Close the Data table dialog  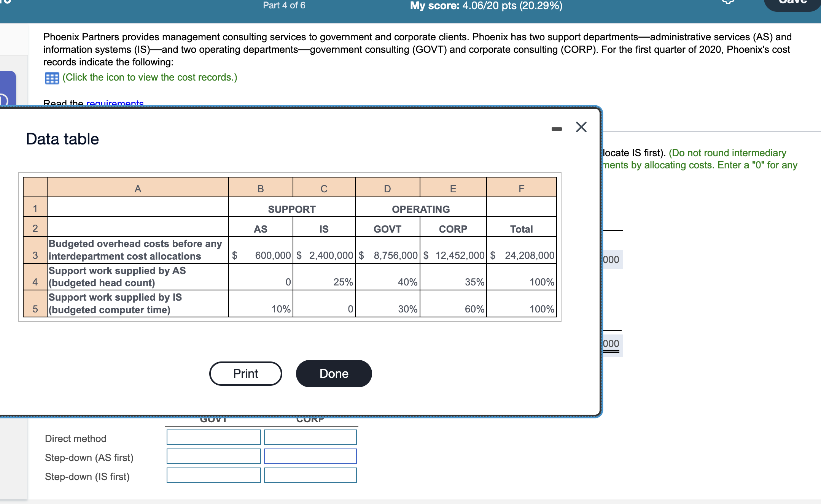581,127
